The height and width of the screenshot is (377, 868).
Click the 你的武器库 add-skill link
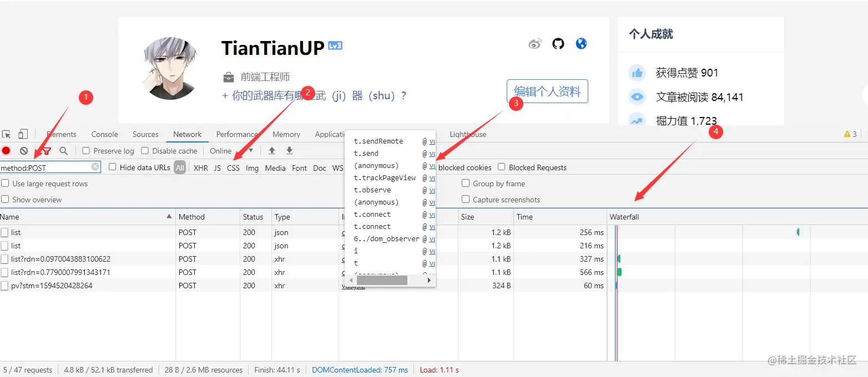pos(314,95)
